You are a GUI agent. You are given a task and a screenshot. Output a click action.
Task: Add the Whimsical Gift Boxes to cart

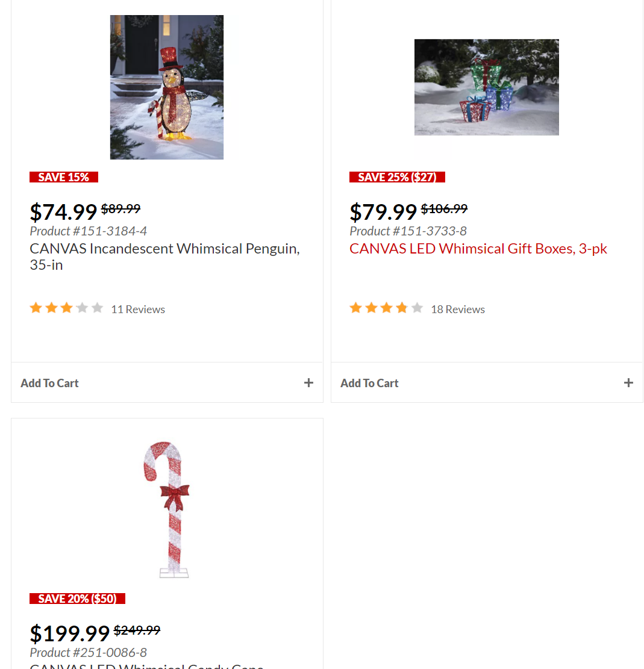point(369,383)
